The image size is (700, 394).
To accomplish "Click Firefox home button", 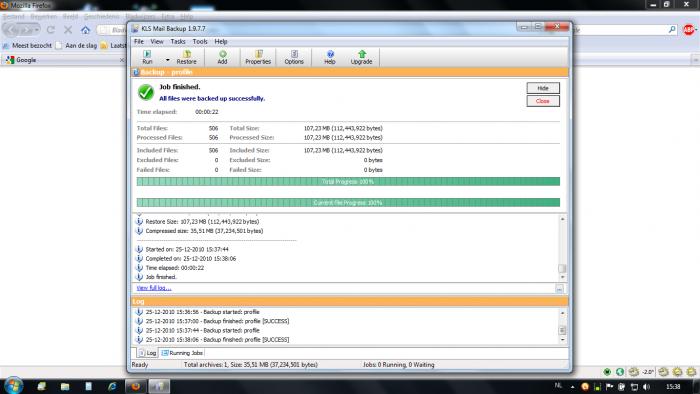I will [85, 30].
